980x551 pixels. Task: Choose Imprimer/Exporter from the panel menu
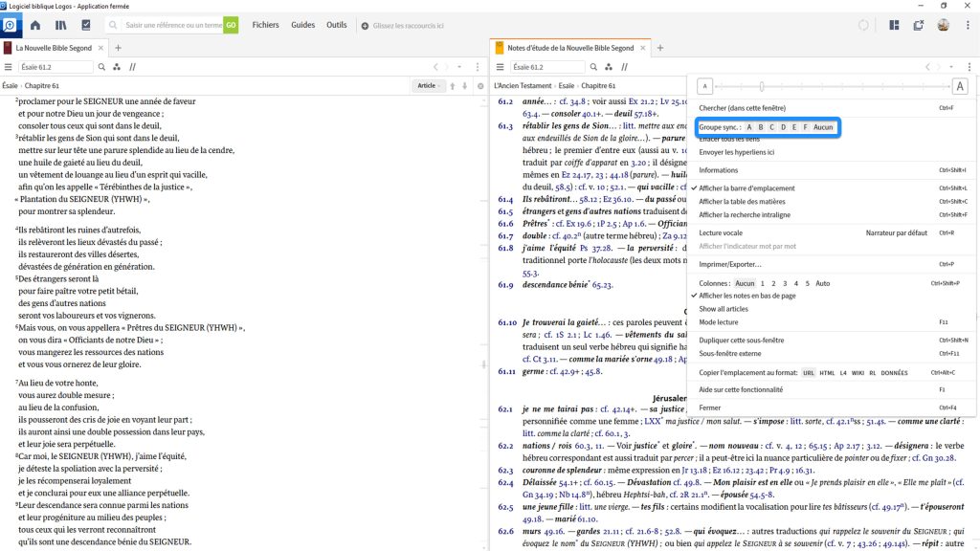point(730,264)
